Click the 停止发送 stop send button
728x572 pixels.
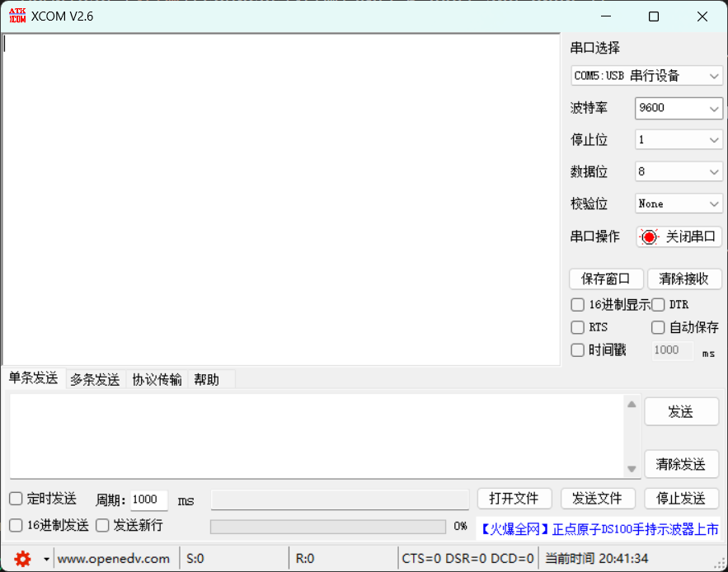(x=681, y=499)
